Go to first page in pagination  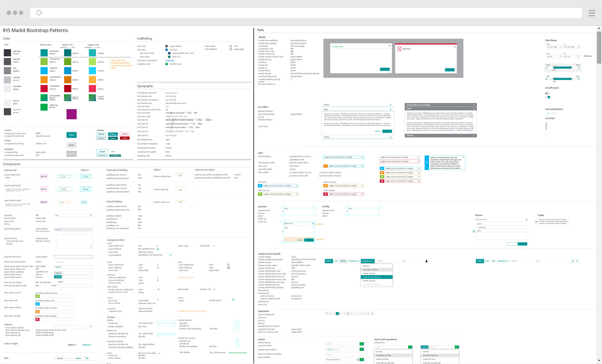click(327, 313)
